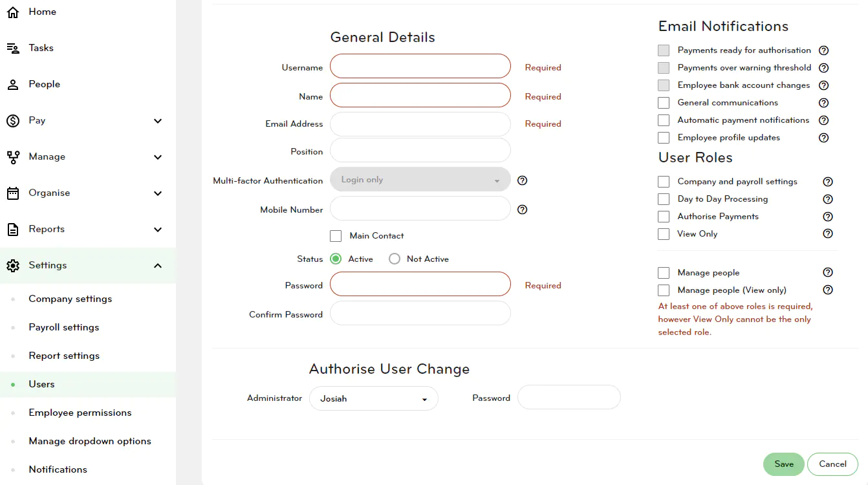Click the General Details Password field
This screenshot has height=485, width=868.
420,284
